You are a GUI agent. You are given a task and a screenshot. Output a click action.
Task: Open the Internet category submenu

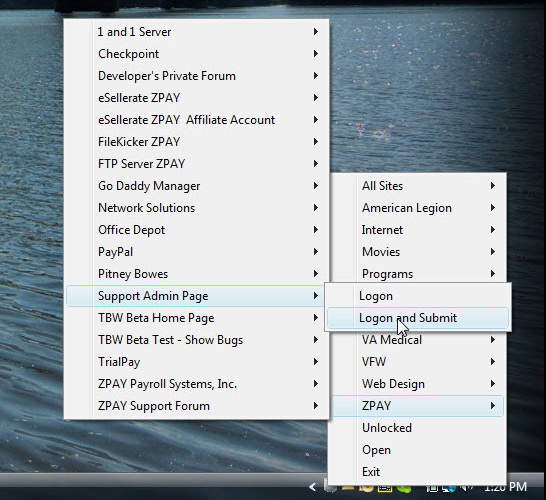[417, 230]
